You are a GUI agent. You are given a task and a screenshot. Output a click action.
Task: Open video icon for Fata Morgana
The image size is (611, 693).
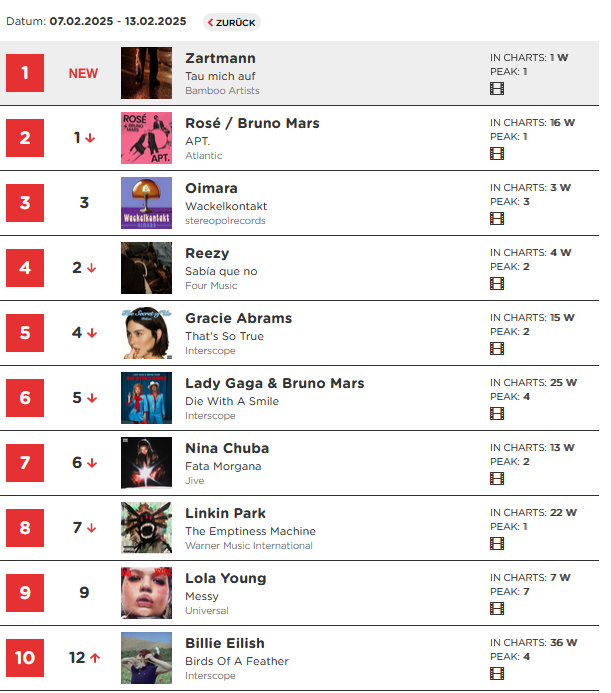click(496, 479)
